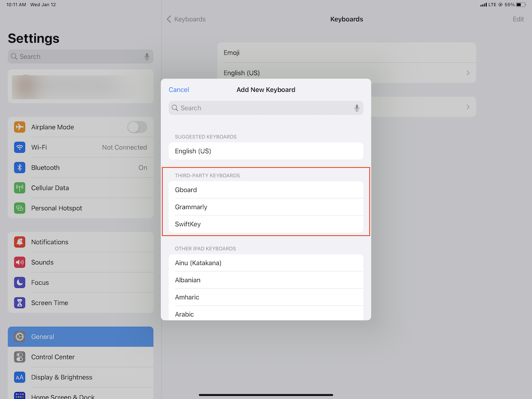Click the Bluetooth icon

tap(19, 167)
